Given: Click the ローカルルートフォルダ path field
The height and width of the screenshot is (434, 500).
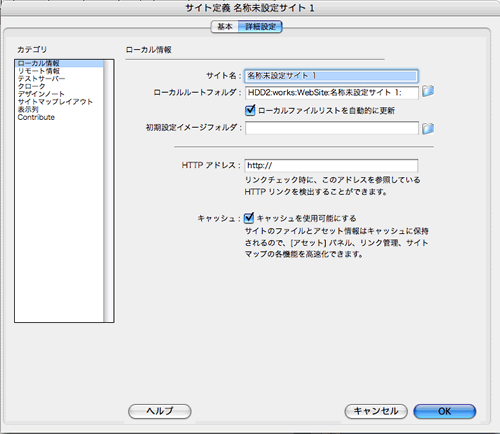Looking at the screenshot, I should pos(332,92).
